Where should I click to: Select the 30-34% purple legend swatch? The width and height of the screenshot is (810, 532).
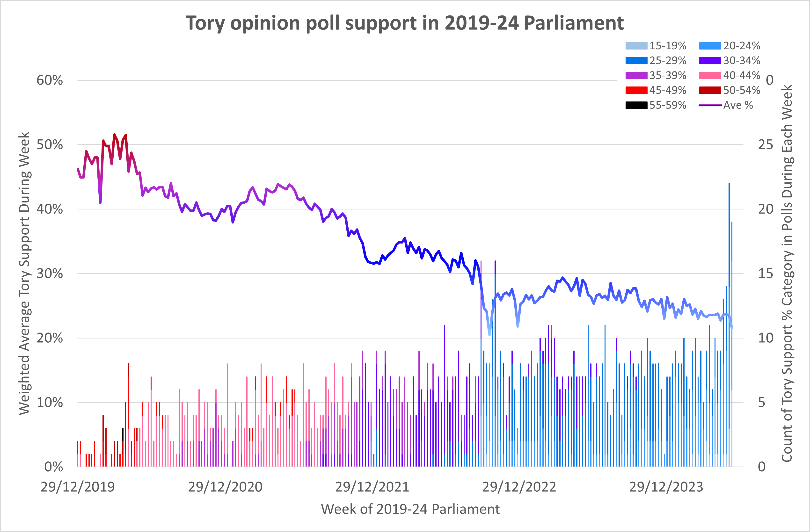click(x=710, y=61)
